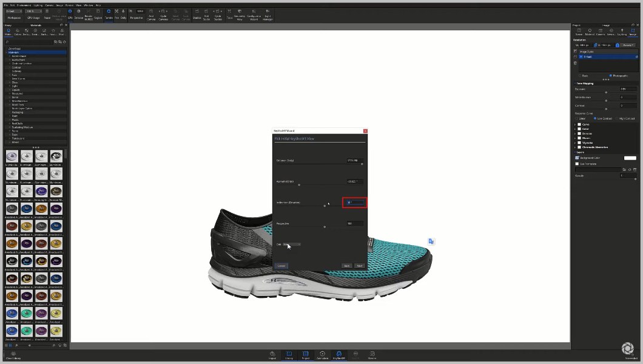Select the Photographic radio button
643x364 pixels.
pos(610,76)
